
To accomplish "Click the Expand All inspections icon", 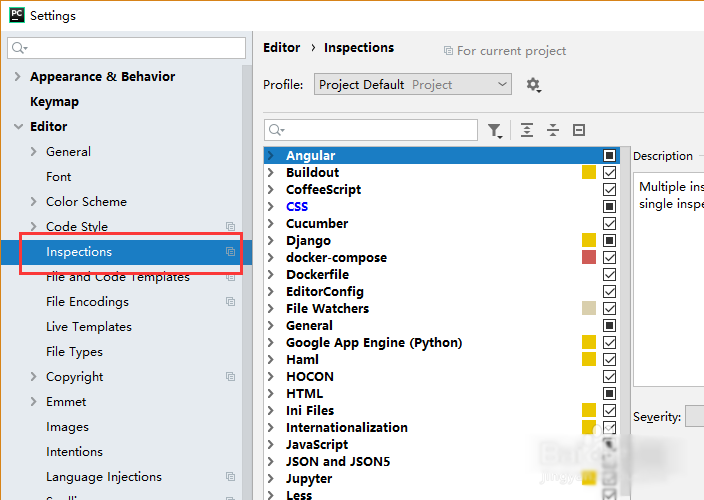I will click(x=528, y=130).
